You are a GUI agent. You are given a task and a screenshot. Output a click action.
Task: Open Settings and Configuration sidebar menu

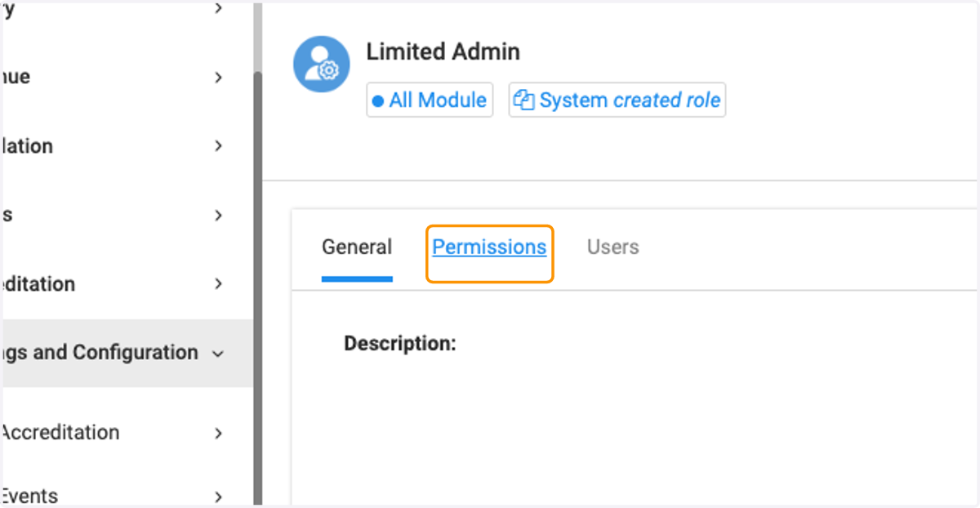tap(127, 353)
